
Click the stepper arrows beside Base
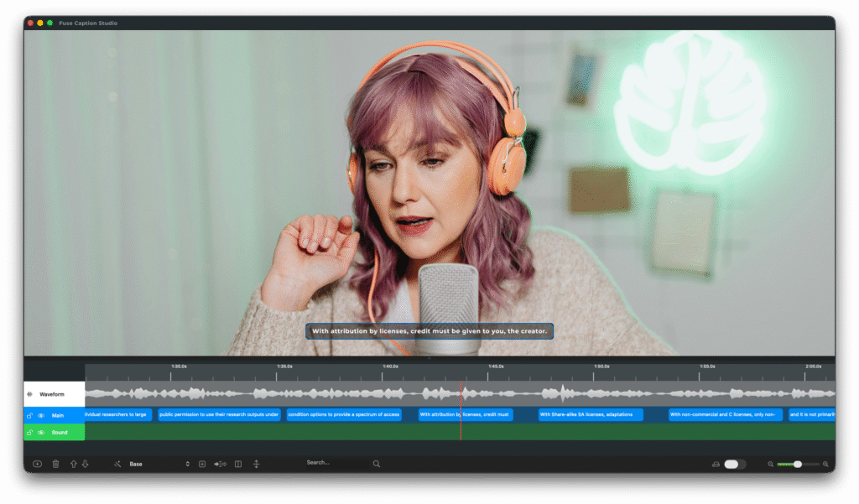188,464
